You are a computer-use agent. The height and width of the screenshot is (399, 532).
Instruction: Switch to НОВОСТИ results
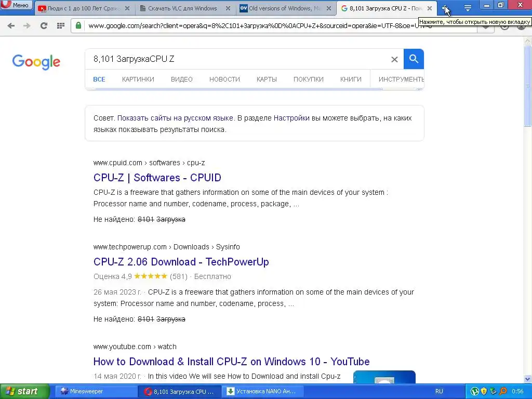224,79
